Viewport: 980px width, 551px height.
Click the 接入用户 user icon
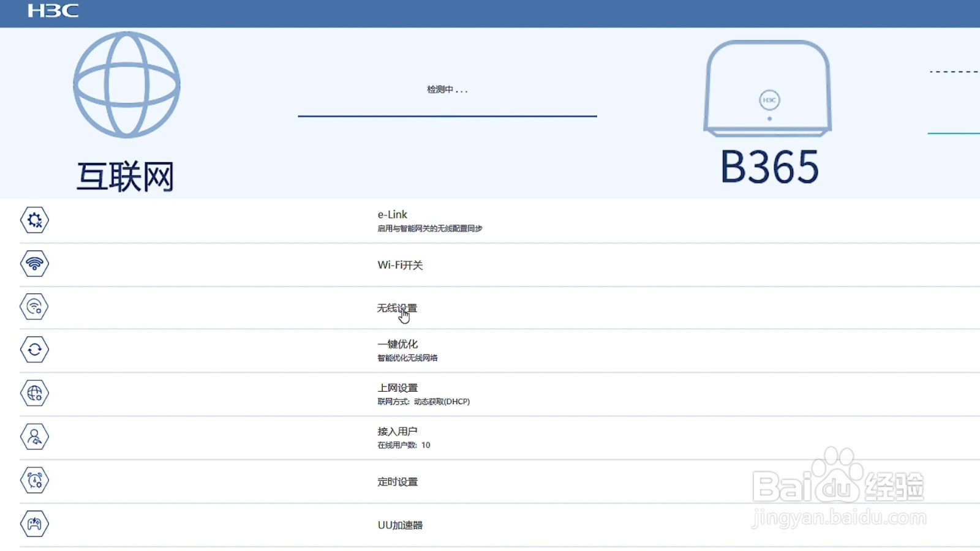(x=35, y=437)
